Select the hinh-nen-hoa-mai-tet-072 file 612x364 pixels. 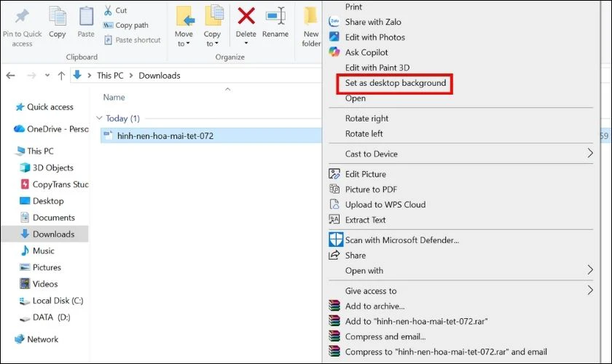point(165,135)
